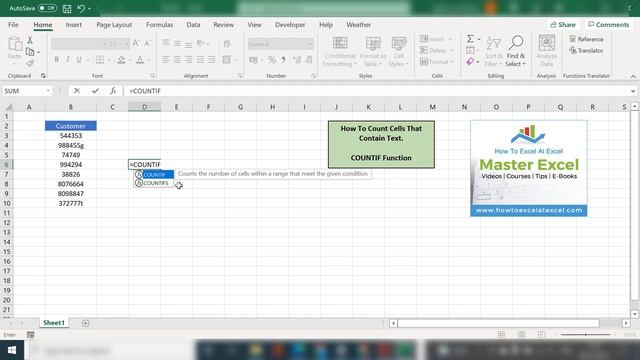Toggle the AutoSave switch
The height and width of the screenshot is (360, 640).
(47, 8)
